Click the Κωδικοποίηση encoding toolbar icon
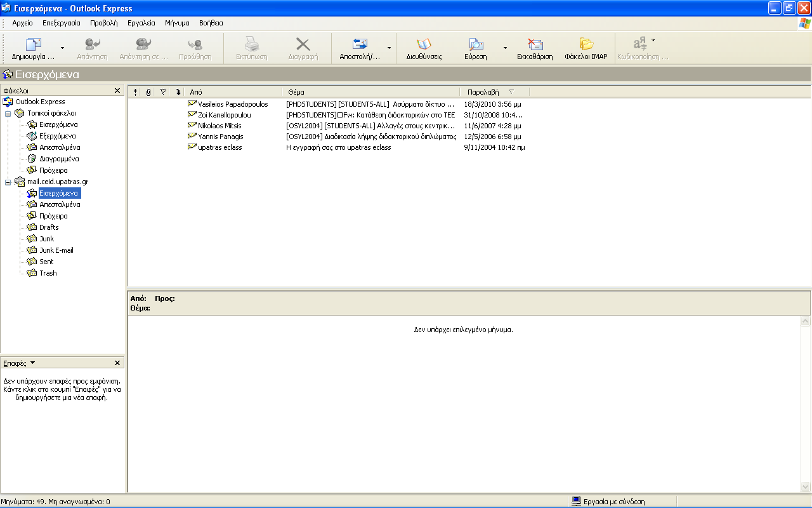812x508 pixels. click(640, 44)
